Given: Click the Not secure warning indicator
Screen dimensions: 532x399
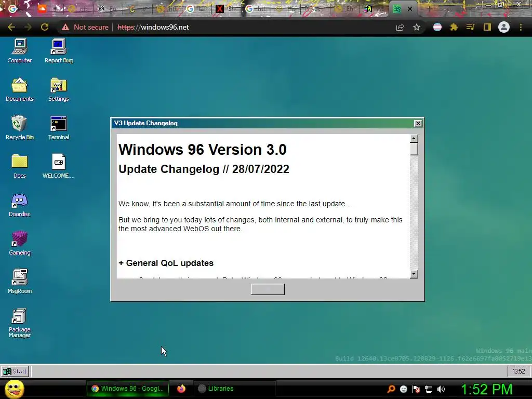Looking at the screenshot, I should pyautogui.click(x=85, y=27).
